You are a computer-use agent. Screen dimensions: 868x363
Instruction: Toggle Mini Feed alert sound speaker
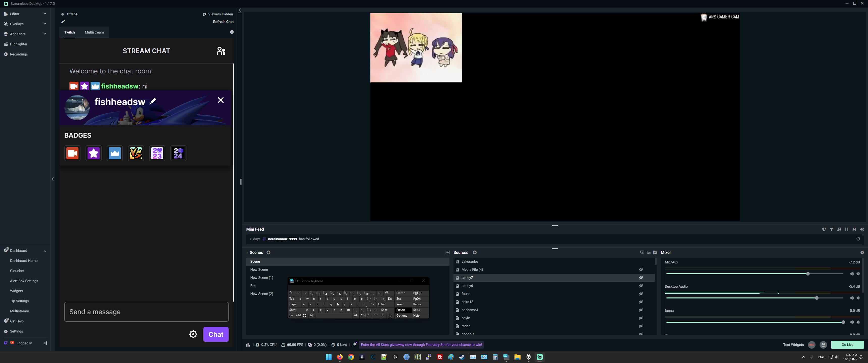[x=862, y=229]
